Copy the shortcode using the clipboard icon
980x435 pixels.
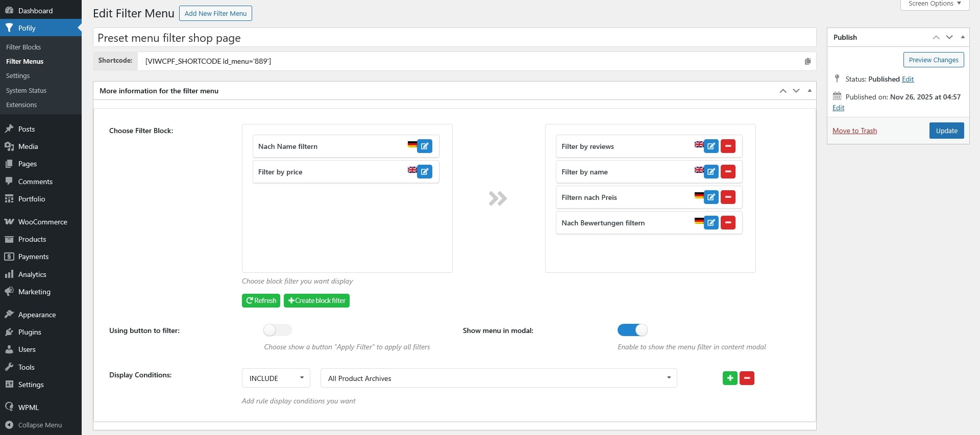(807, 61)
